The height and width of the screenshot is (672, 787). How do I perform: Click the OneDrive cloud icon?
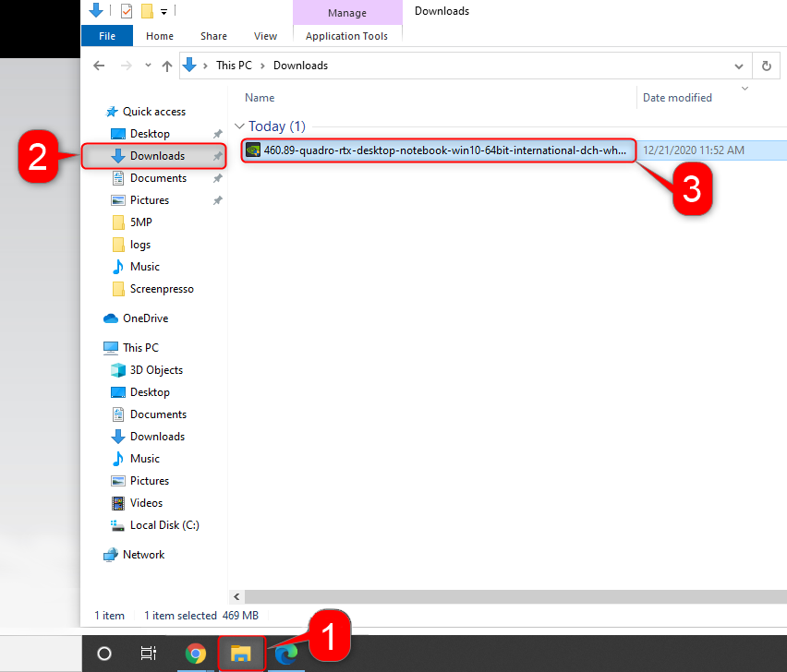coord(111,318)
